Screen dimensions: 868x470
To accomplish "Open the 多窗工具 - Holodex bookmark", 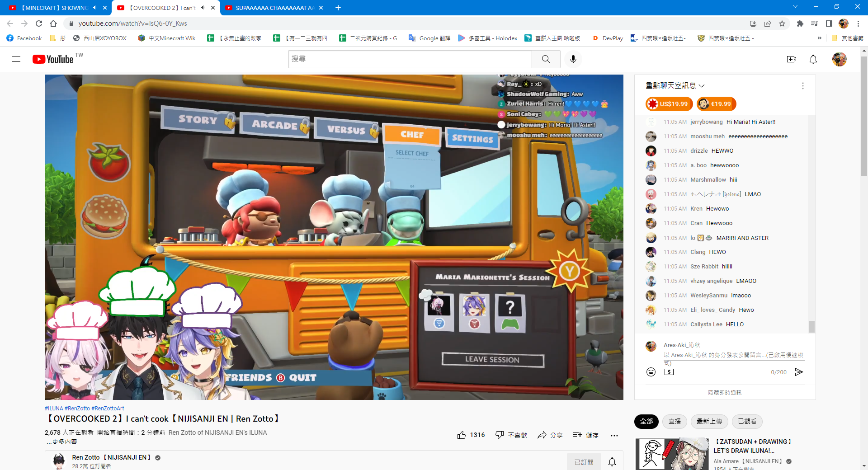I will point(487,38).
